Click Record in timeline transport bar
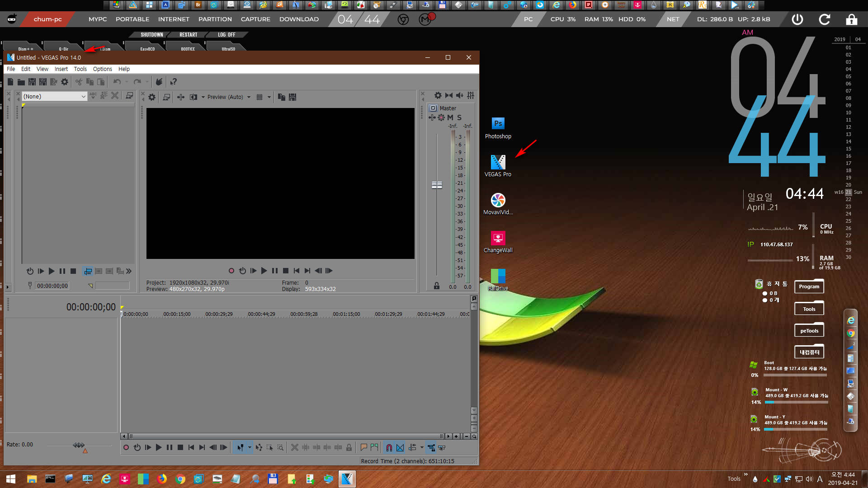The image size is (868, 488). coord(126,448)
